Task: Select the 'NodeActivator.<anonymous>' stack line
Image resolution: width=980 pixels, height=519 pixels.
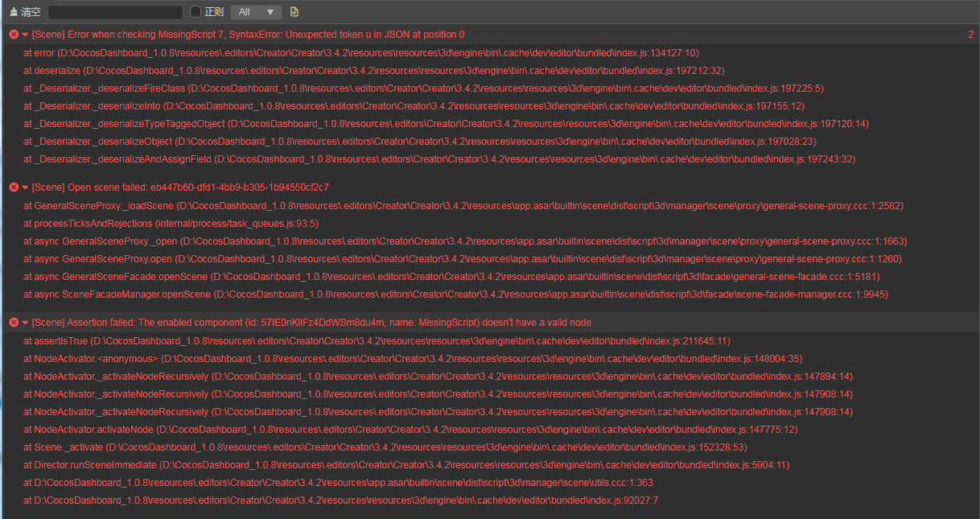Action: 413,359
